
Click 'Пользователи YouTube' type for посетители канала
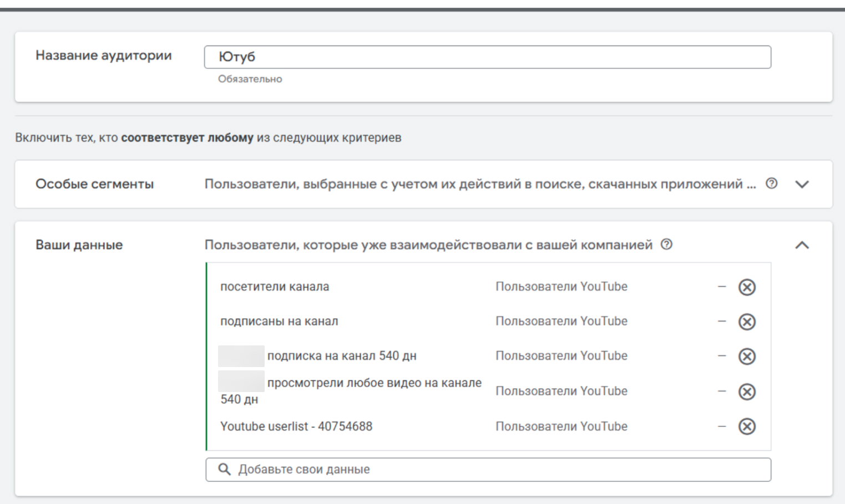click(x=561, y=287)
